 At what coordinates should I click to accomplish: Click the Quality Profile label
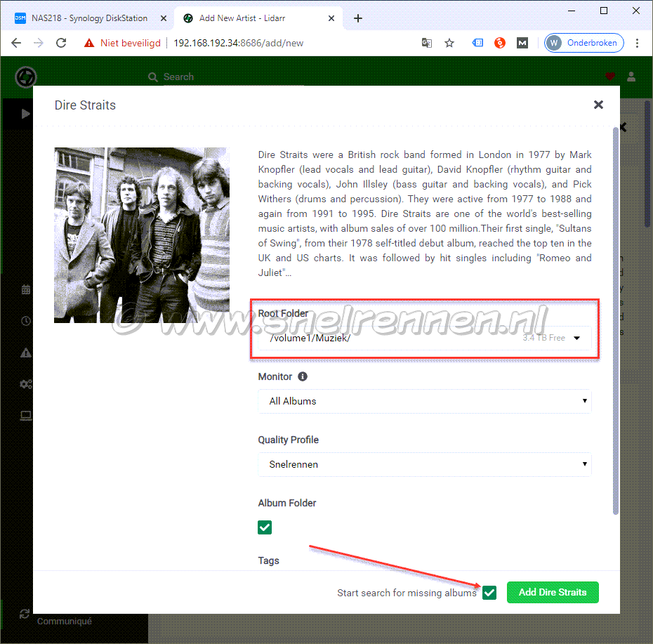coord(288,440)
